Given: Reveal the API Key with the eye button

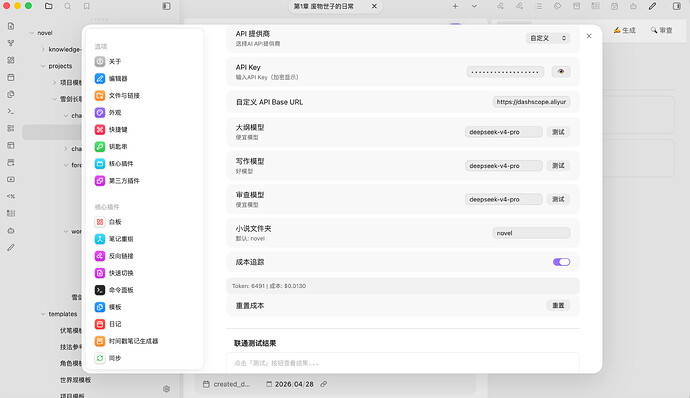Looking at the screenshot, I should 561,71.
